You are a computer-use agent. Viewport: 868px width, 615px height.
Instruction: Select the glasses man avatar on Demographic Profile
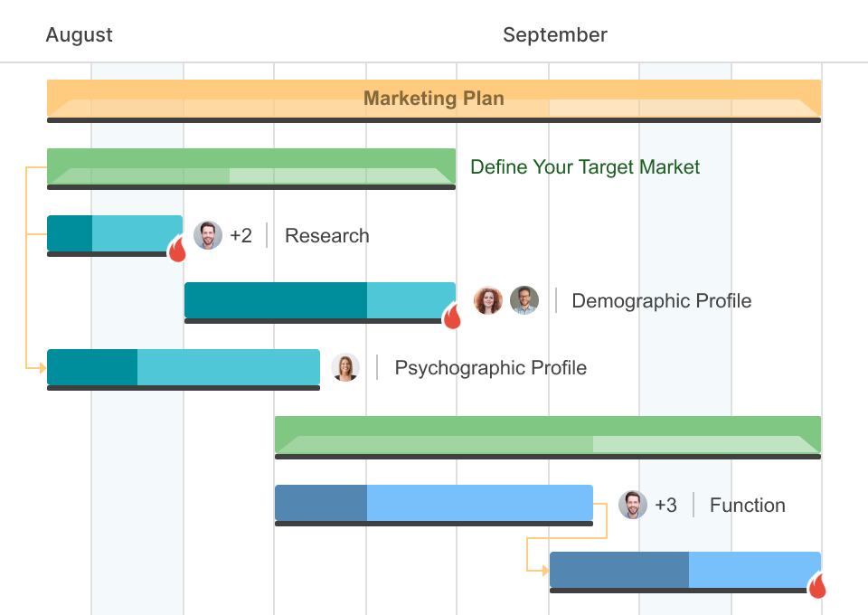524,301
